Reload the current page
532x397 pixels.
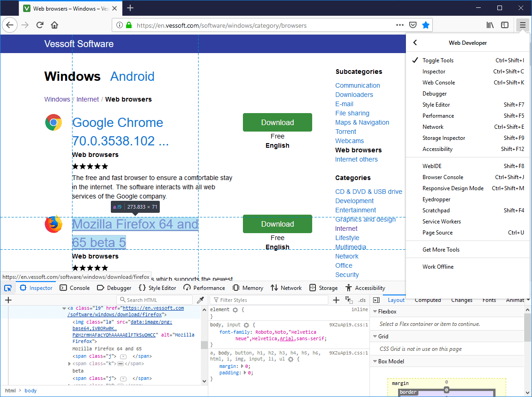40,25
